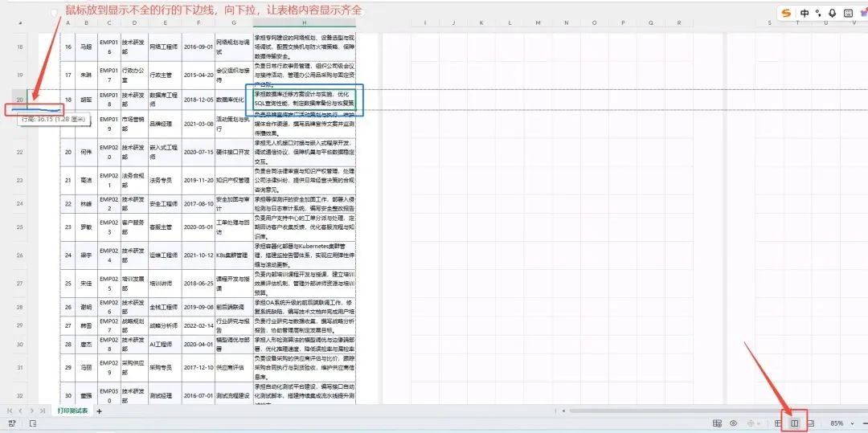The height and width of the screenshot is (433, 868).
Task: Click cell with date 2018-12-05
Action: click(199, 100)
